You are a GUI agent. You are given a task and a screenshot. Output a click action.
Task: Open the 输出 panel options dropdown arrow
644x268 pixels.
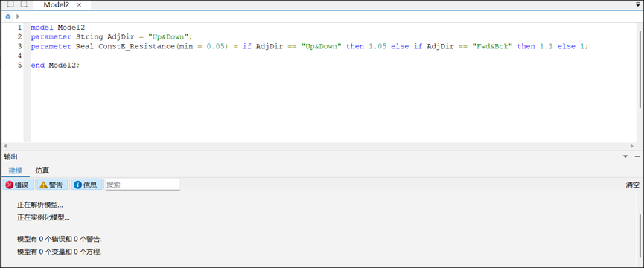pos(625,156)
